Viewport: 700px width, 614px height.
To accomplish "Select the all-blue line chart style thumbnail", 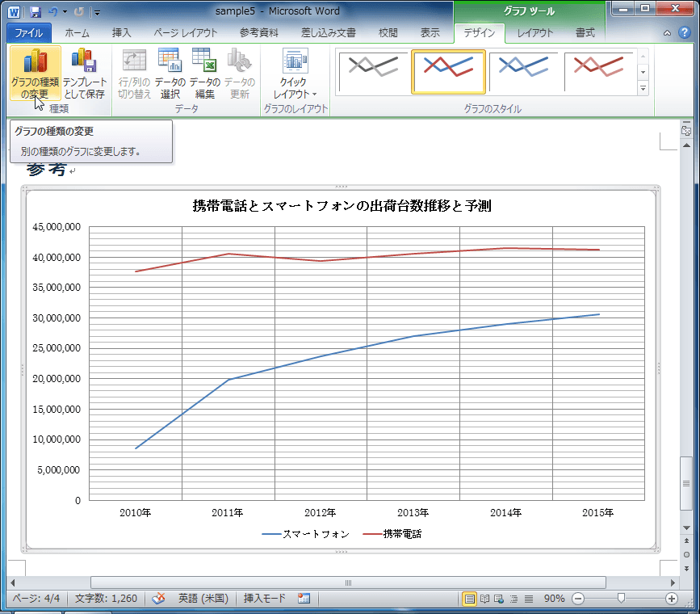I will click(523, 72).
